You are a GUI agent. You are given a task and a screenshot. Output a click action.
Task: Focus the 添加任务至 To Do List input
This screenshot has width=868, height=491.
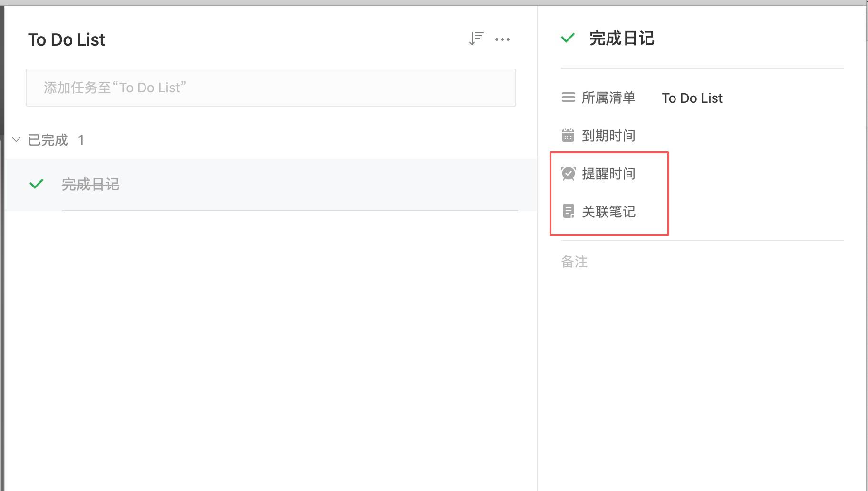click(271, 88)
